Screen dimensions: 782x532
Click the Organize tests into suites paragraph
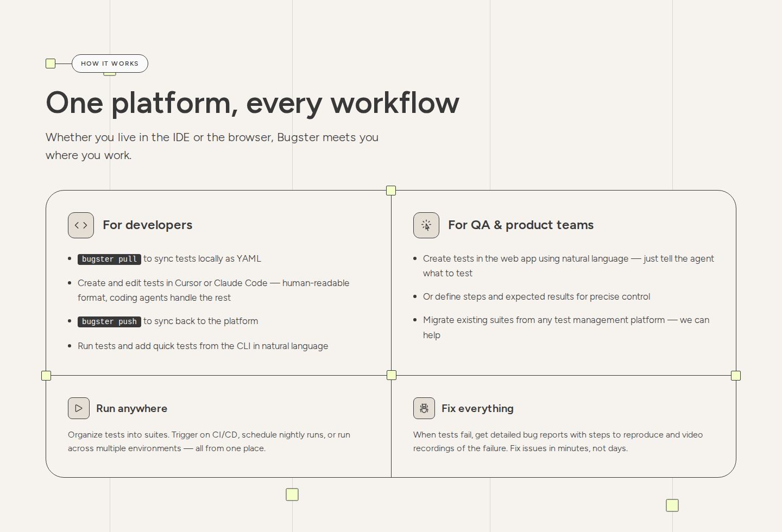[x=209, y=441]
